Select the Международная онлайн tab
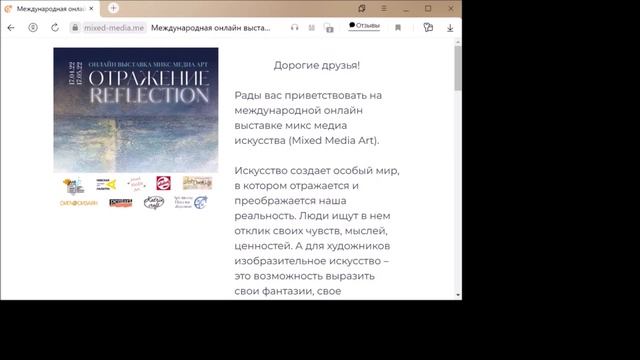 point(49,9)
